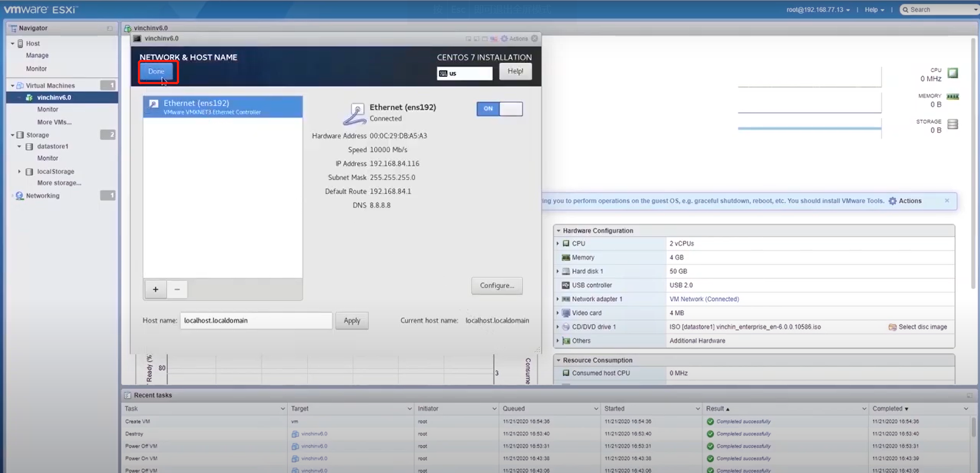This screenshot has height=473, width=980.
Task: Collapse the Virtual Machines tree node
Action: point(12,86)
